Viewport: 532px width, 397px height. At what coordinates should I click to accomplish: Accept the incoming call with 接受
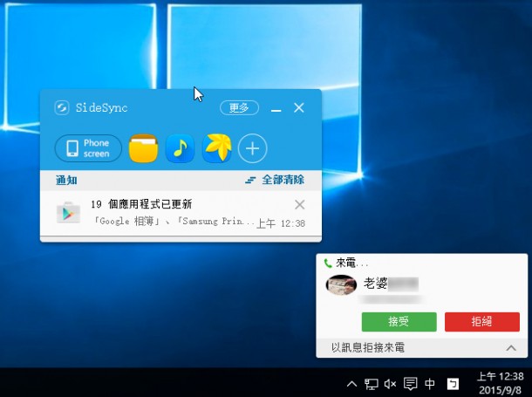click(x=399, y=322)
